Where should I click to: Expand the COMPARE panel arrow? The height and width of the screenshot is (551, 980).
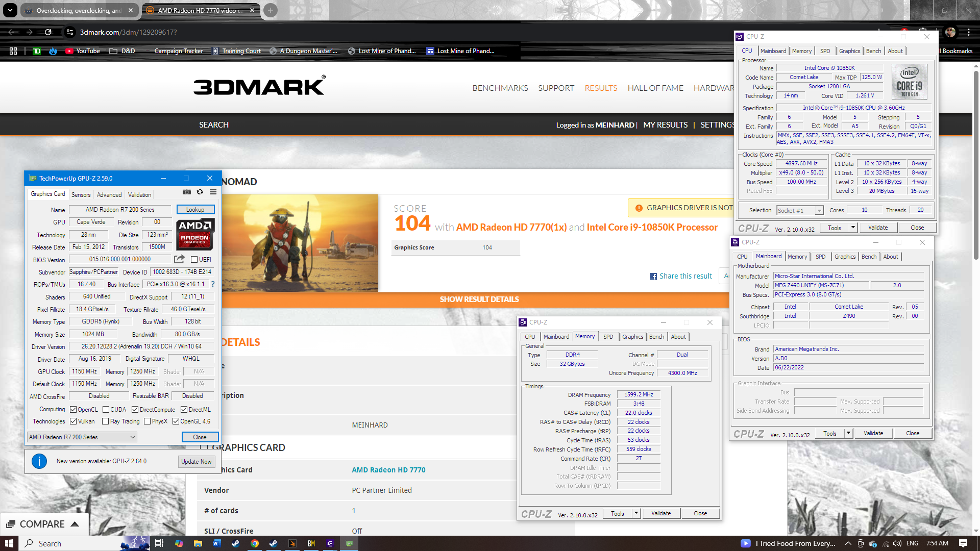point(75,524)
